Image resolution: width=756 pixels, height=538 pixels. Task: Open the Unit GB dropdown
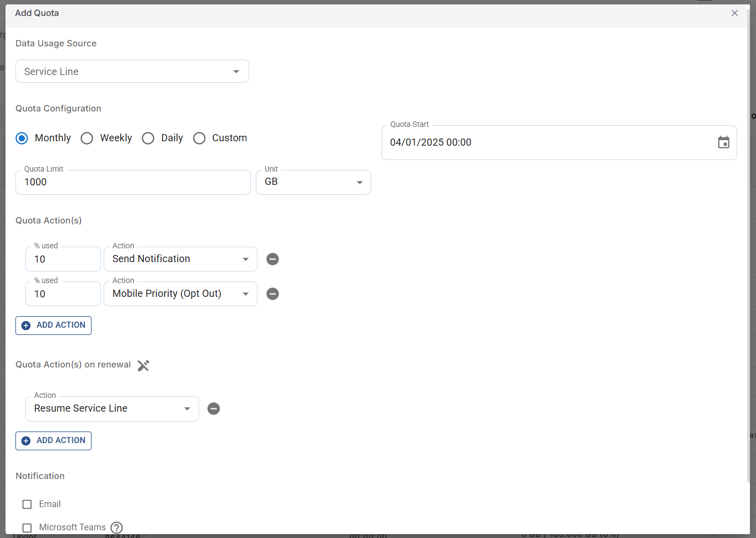[313, 183]
